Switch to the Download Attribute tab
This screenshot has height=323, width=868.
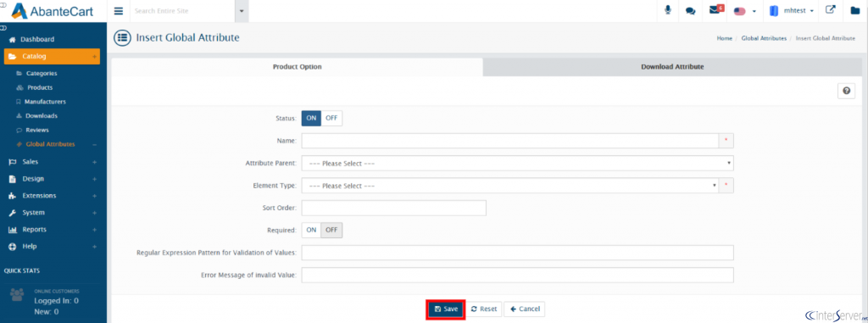click(x=672, y=66)
